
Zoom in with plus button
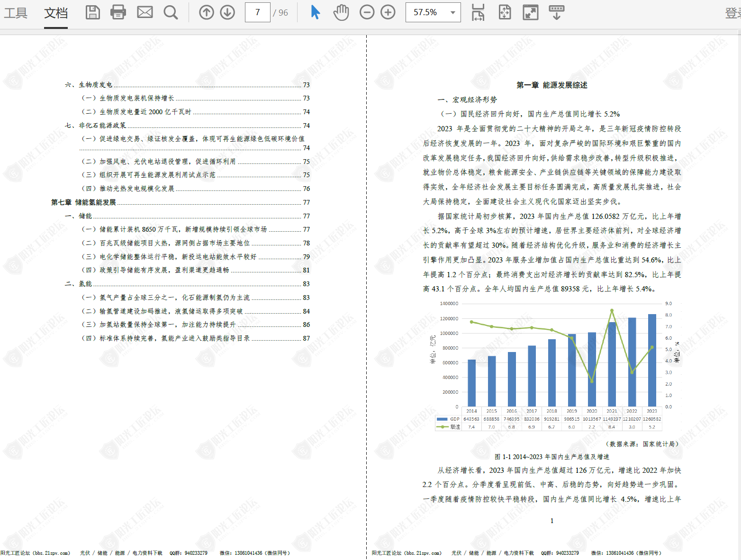[x=388, y=12]
